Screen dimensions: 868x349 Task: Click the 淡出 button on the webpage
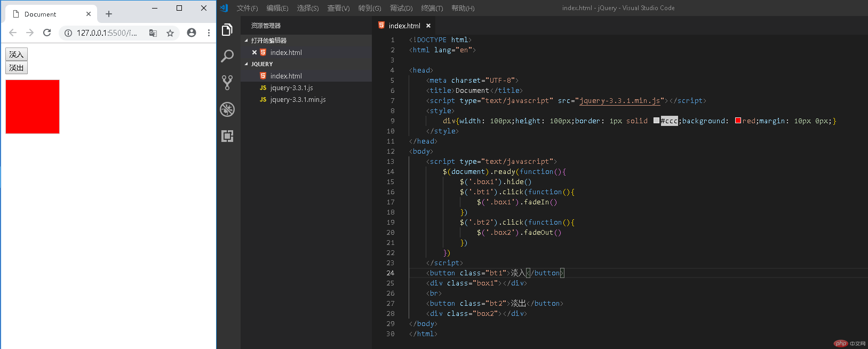point(17,68)
